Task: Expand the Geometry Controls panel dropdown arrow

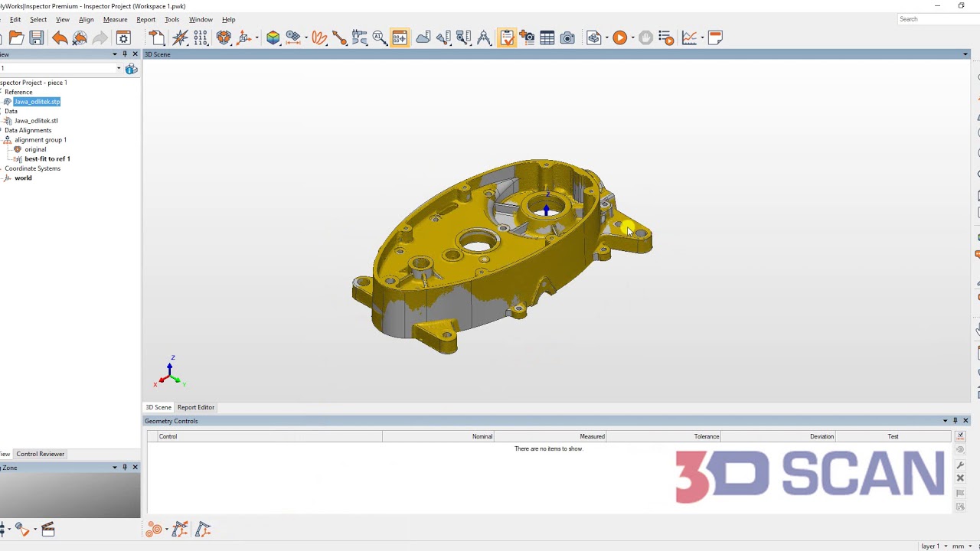Action: 945,420
